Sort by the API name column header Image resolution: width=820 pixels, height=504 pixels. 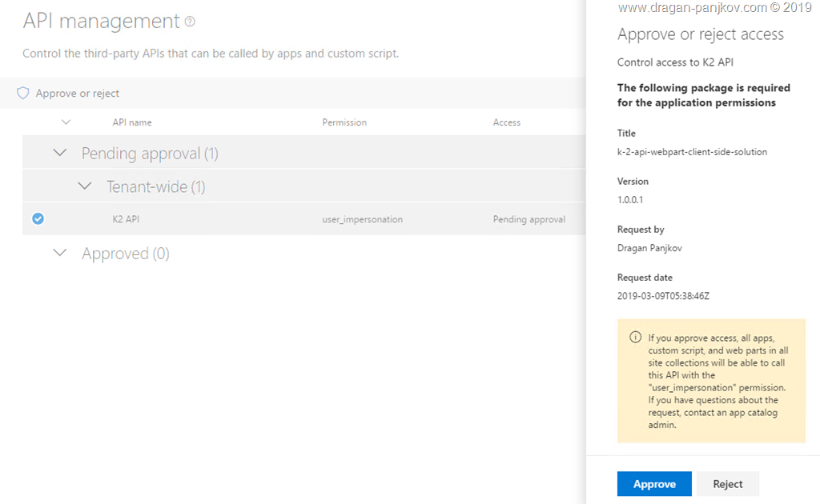pyautogui.click(x=132, y=122)
